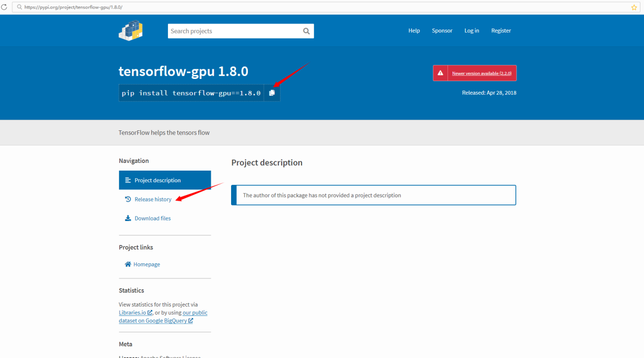Click the PyPI logo in the header

tap(131, 31)
